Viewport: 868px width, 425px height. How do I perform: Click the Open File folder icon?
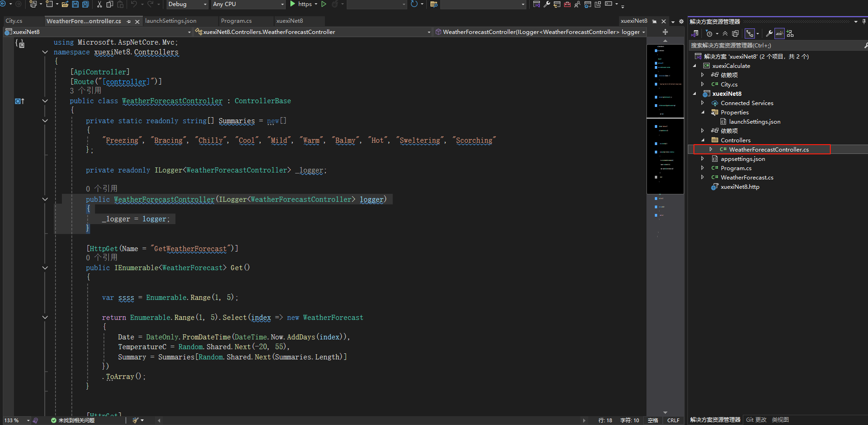pos(65,4)
